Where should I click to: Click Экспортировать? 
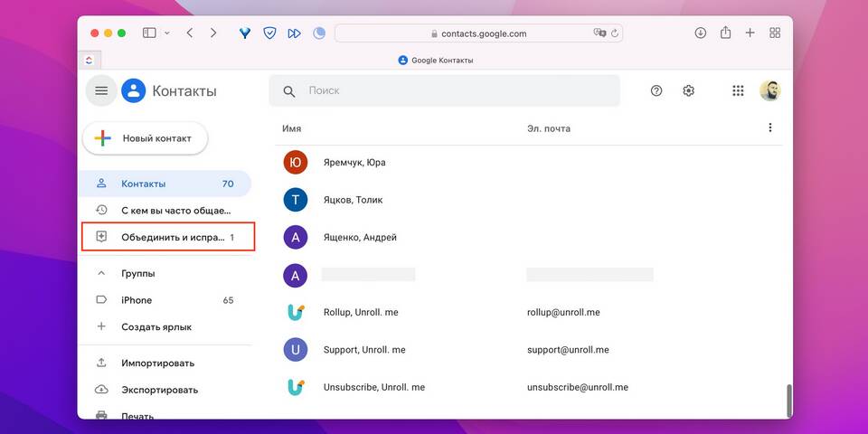coord(165,390)
